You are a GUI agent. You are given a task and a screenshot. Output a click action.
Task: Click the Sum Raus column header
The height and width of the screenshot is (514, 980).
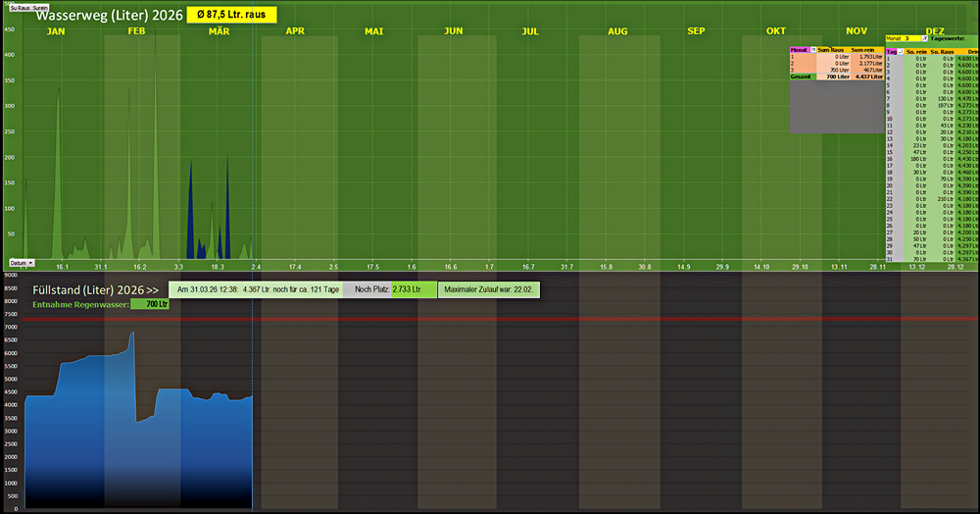coord(831,49)
